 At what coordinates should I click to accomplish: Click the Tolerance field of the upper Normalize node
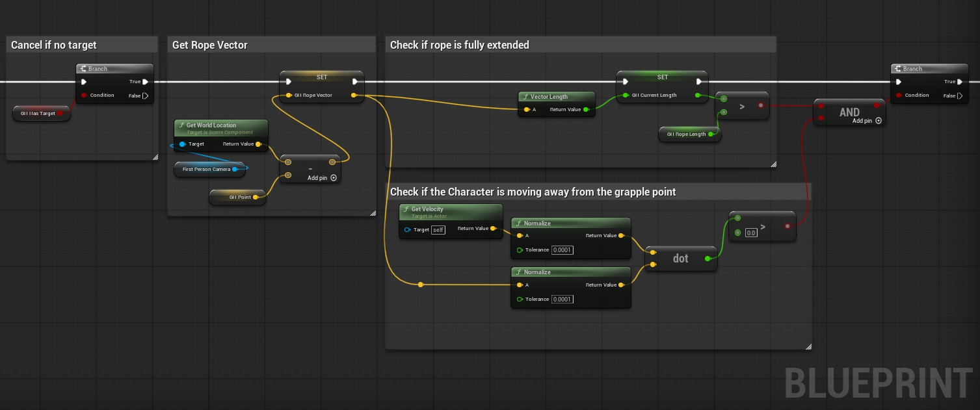pos(562,250)
